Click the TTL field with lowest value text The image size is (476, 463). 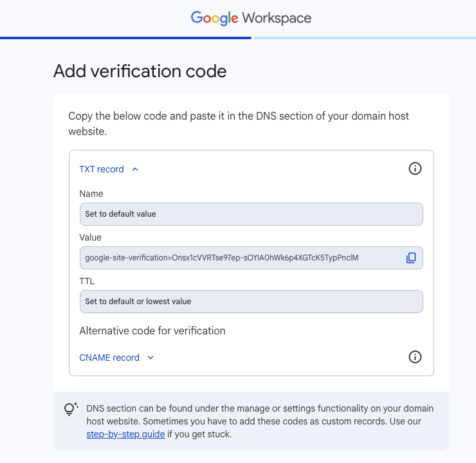coord(251,302)
